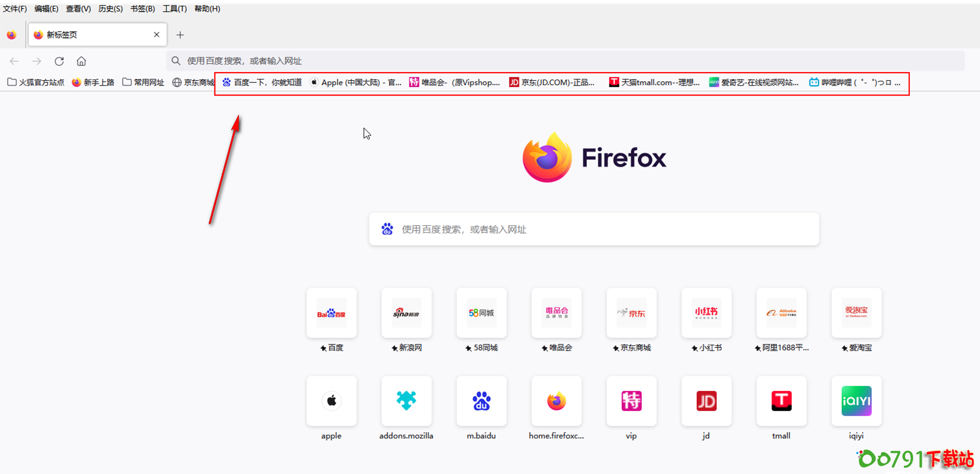The width and height of the screenshot is (980, 474).
Task: Open the addons.mozilla shortcut tile
Action: point(406,400)
